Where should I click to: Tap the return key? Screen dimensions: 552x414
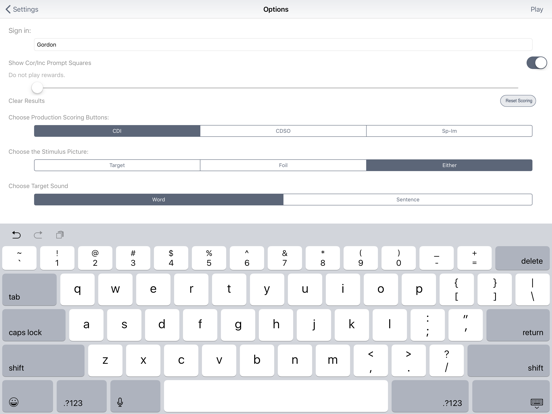click(x=518, y=325)
